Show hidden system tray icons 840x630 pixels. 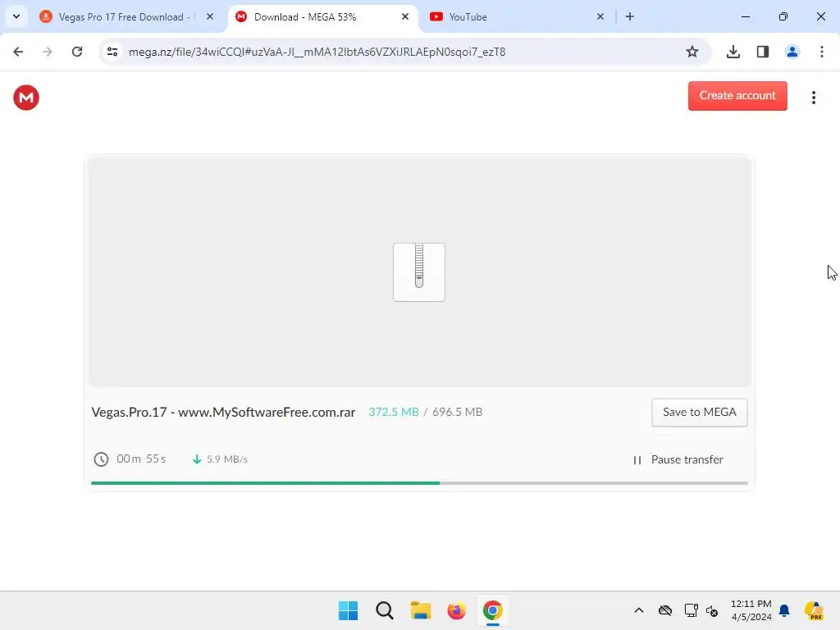coord(638,610)
